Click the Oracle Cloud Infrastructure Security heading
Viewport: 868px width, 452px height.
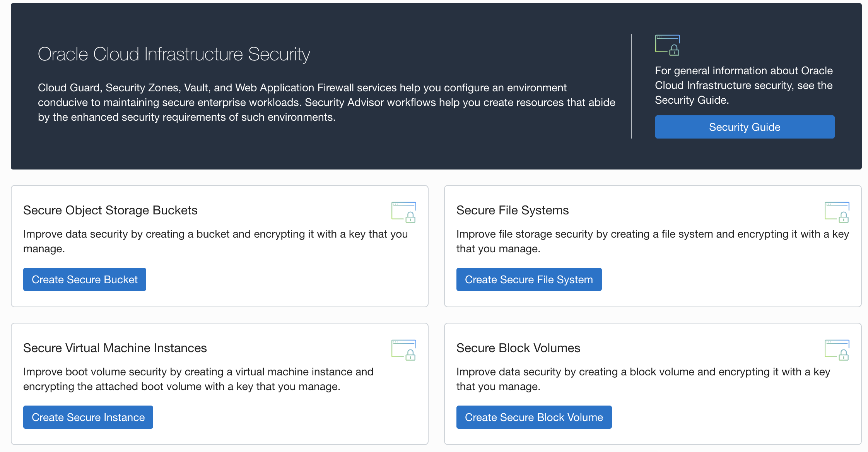coord(174,54)
